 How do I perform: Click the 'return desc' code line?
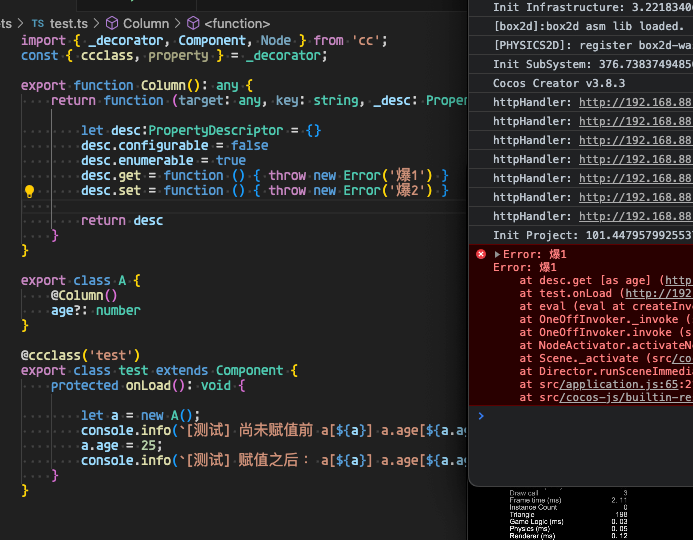(122, 221)
